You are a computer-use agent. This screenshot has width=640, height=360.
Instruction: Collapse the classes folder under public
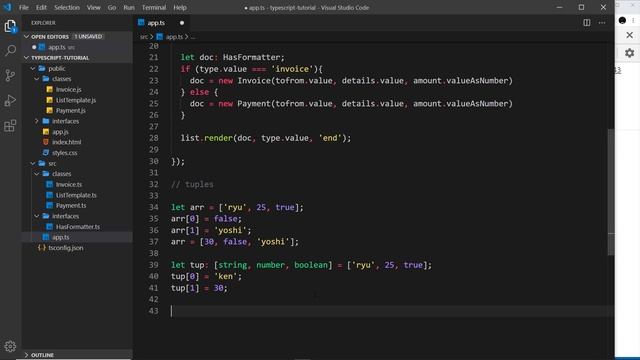point(37,79)
